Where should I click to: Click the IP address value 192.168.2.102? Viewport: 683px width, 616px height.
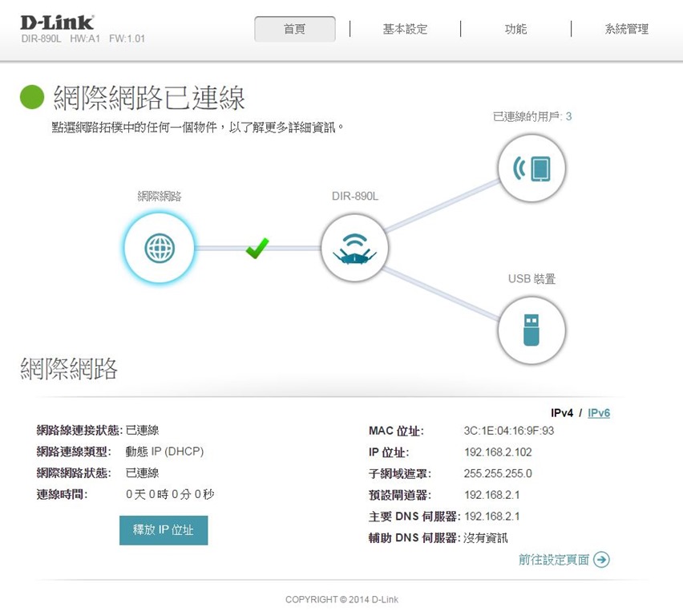(x=498, y=452)
